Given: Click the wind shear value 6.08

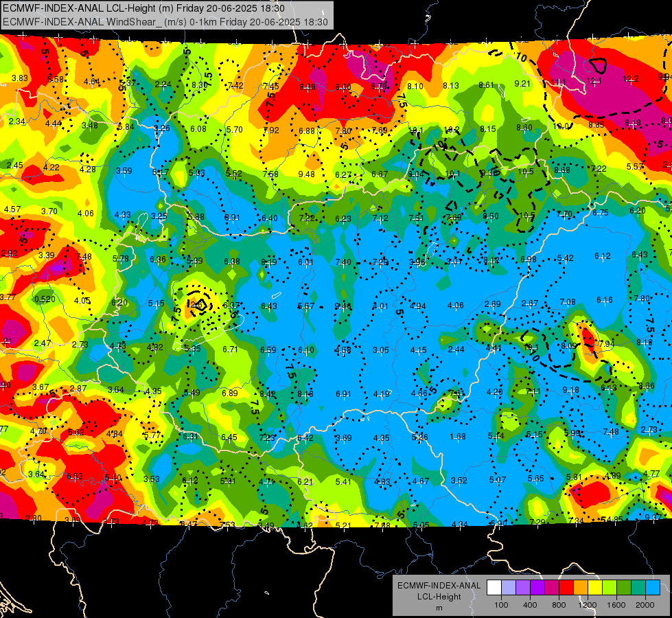Looking at the screenshot, I should point(198,128).
